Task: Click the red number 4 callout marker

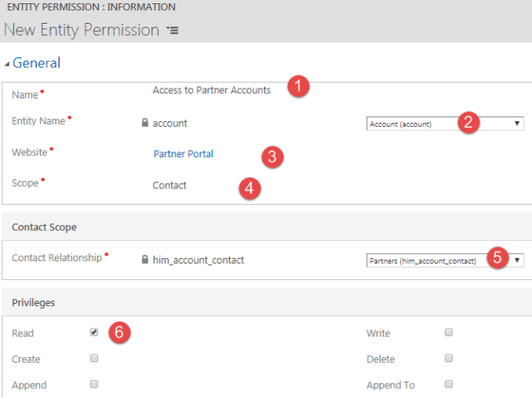Action: [250, 188]
